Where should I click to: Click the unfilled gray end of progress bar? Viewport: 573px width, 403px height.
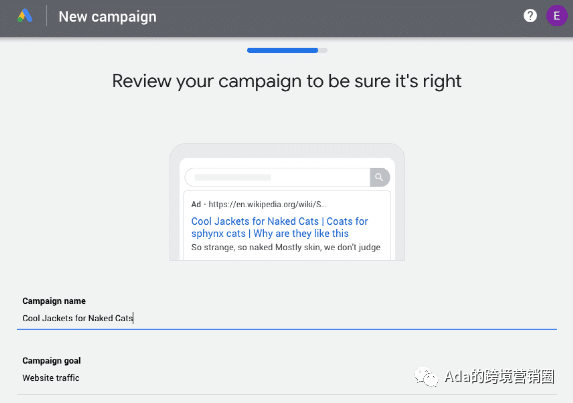[x=323, y=50]
